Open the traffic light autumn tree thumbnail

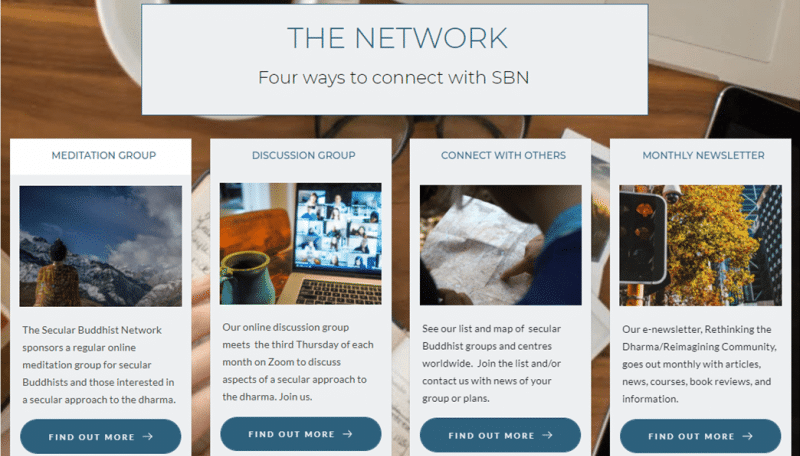tap(701, 245)
